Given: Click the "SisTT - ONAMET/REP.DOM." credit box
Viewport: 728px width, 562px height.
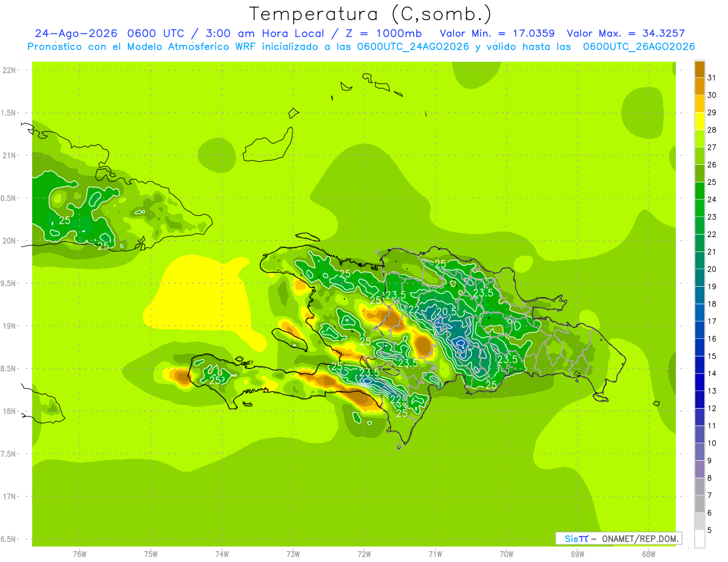Looking at the screenshot, I should [619, 538].
